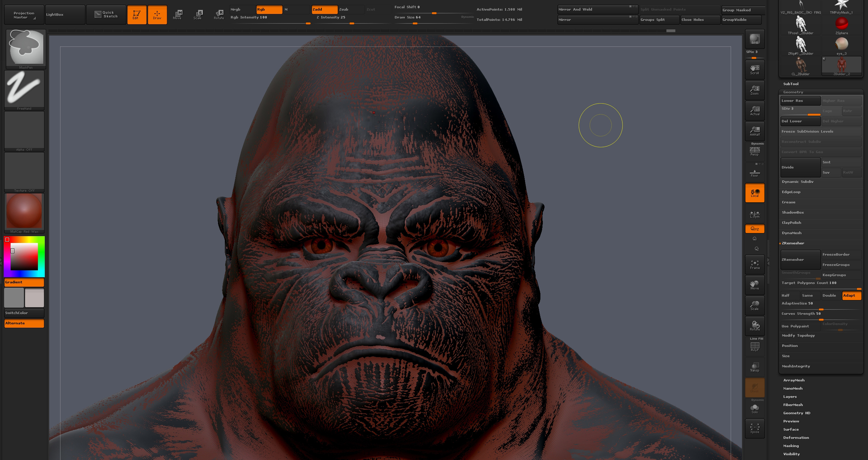Open the Masking palette menu
The height and width of the screenshot is (460, 868).
[x=791, y=446]
